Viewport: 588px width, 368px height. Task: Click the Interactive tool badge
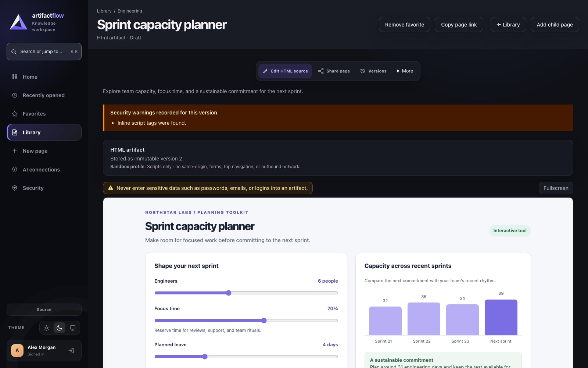(510, 231)
